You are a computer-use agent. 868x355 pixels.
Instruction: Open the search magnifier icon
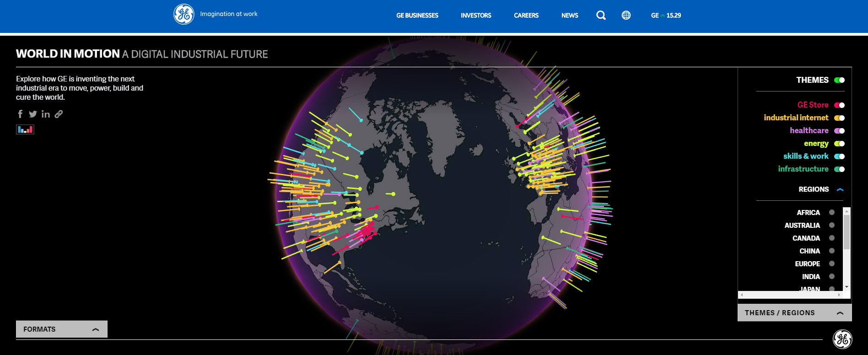coord(601,15)
